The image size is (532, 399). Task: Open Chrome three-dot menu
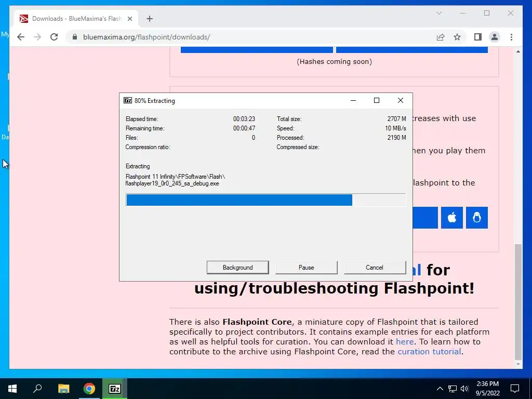tap(511, 37)
